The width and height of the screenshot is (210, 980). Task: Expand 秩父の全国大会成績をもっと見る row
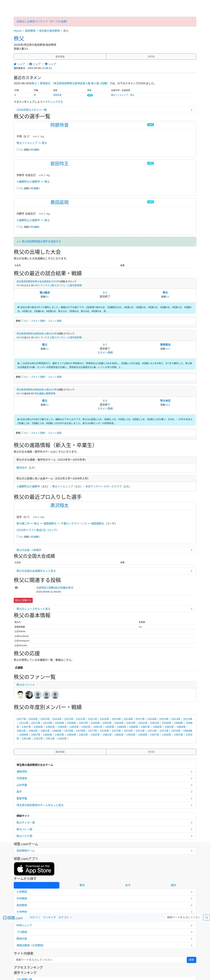click(105, 571)
